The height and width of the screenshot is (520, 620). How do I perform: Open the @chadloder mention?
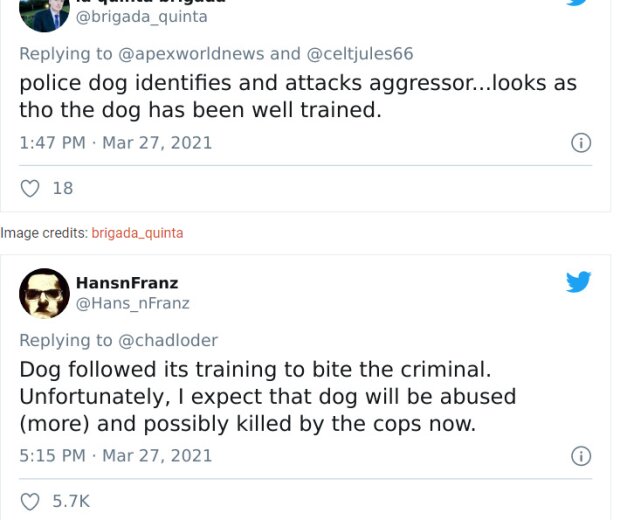click(x=168, y=340)
